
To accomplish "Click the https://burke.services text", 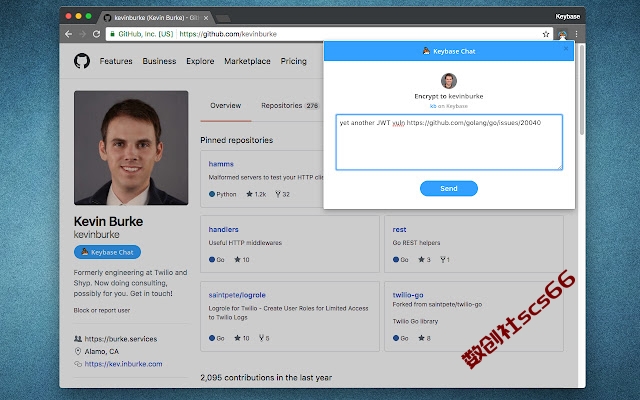I will (121, 339).
